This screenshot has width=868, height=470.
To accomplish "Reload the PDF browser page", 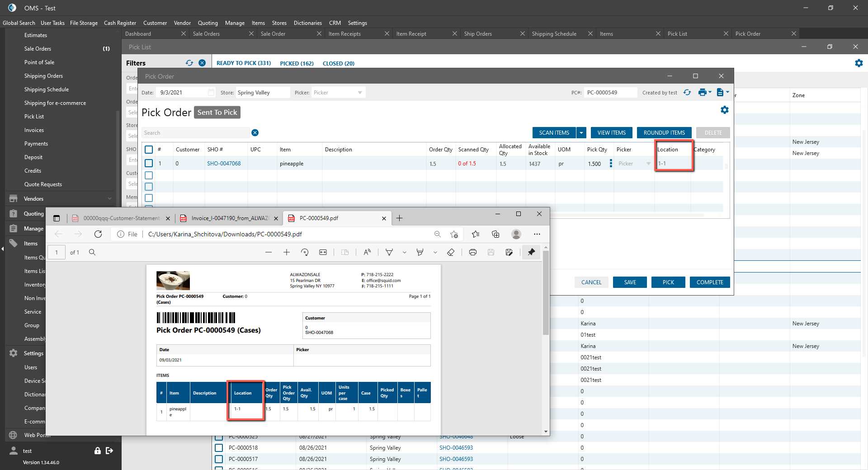I will pos(98,234).
